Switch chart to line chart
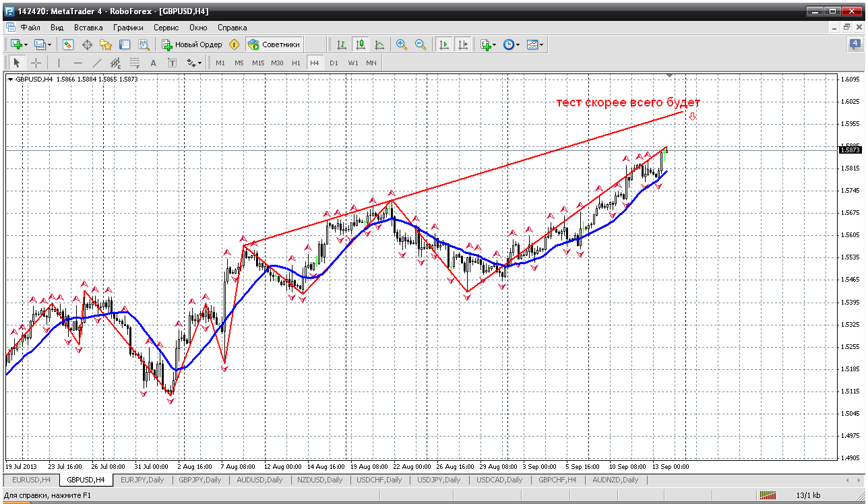This screenshot has height=504, width=868. (x=379, y=44)
